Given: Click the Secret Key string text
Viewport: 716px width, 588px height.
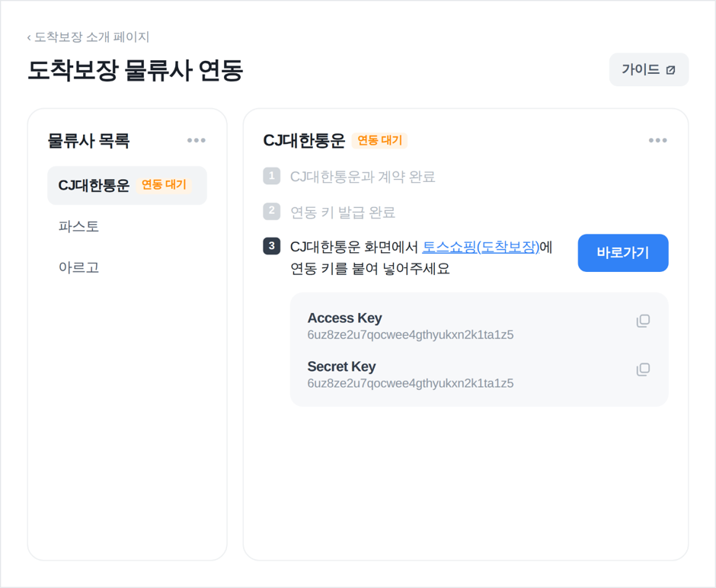Looking at the screenshot, I should 411,383.
